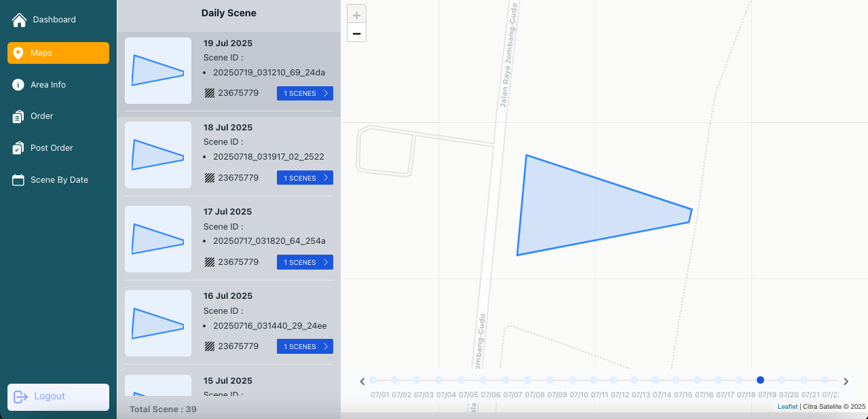Select the 07/19 timeline marker
The height and width of the screenshot is (419, 868).
[x=760, y=380]
